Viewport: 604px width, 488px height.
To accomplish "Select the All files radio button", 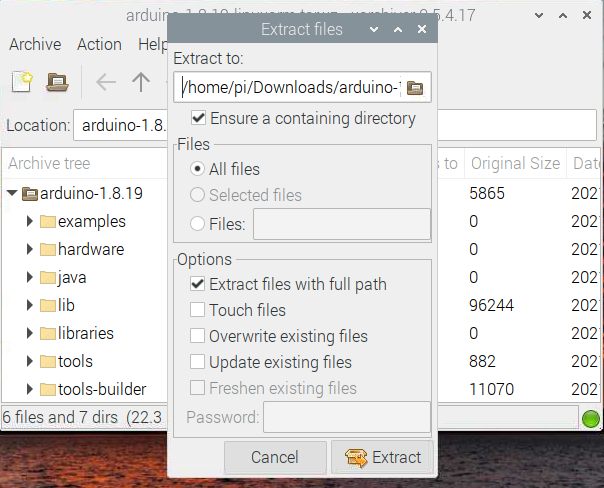I will [x=197, y=169].
